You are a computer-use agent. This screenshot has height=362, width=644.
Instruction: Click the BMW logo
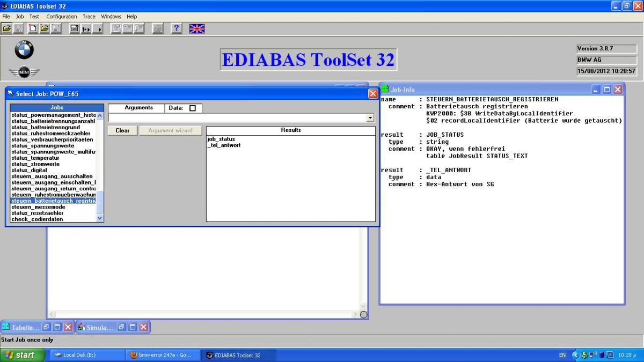(x=24, y=50)
